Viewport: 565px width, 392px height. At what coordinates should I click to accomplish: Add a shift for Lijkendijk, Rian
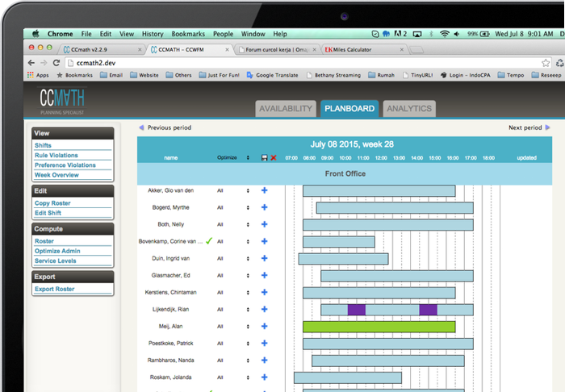tap(264, 309)
